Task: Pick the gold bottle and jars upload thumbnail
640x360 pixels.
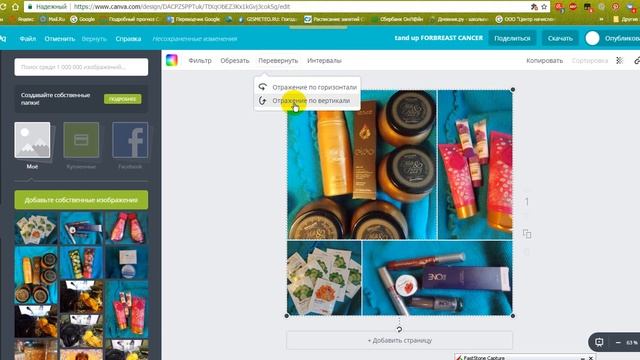Action: pos(36,275)
